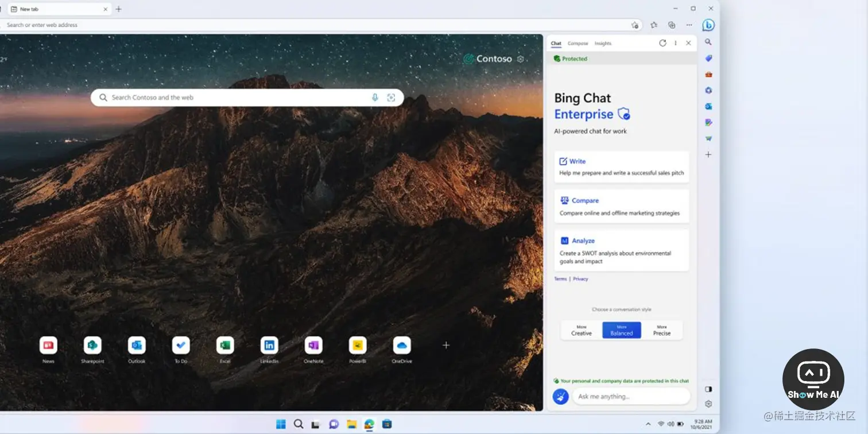Image resolution: width=868 pixels, height=434 pixels.
Task: Open File Explorer from the taskbar
Action: click(351, 424)
